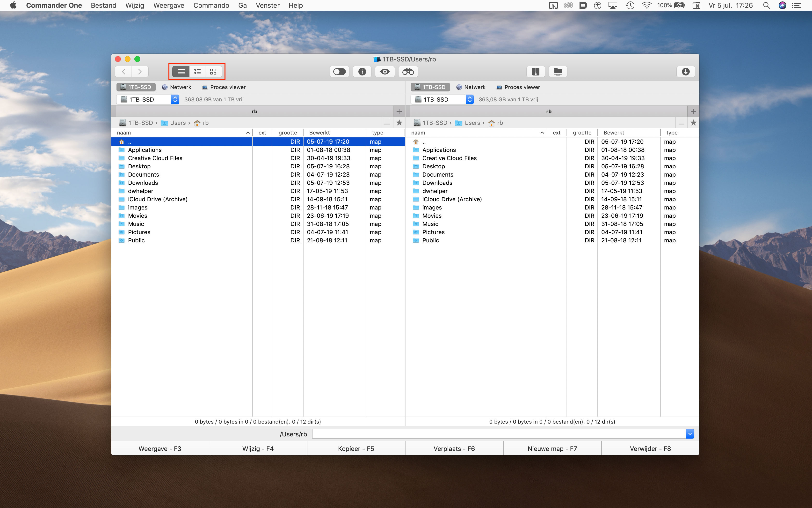Click Verplaats - F6 button
The width and height of the screenshot is (812, 508).
coord(454,448)
